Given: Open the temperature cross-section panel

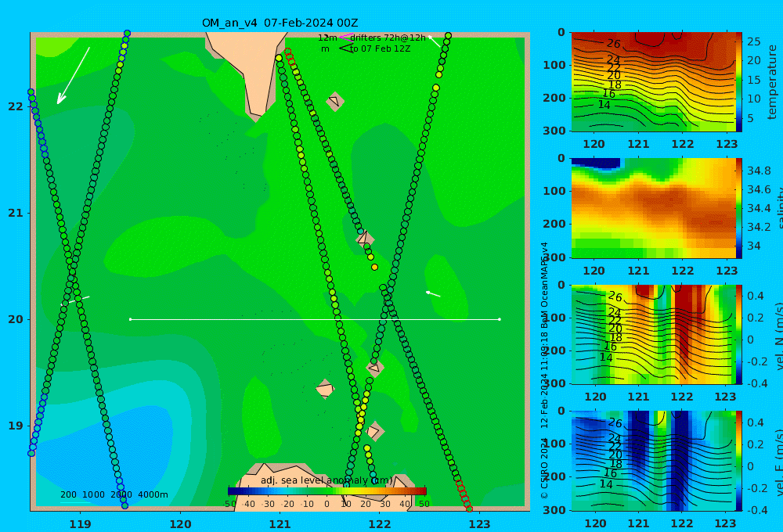Looking at the screenshot, I should tap(653, 82).
